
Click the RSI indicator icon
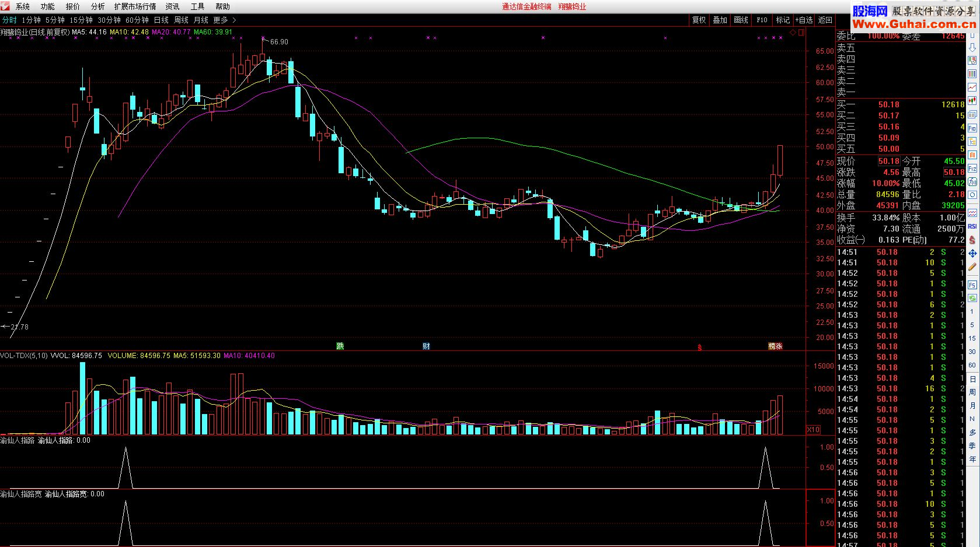coord(972,226)
